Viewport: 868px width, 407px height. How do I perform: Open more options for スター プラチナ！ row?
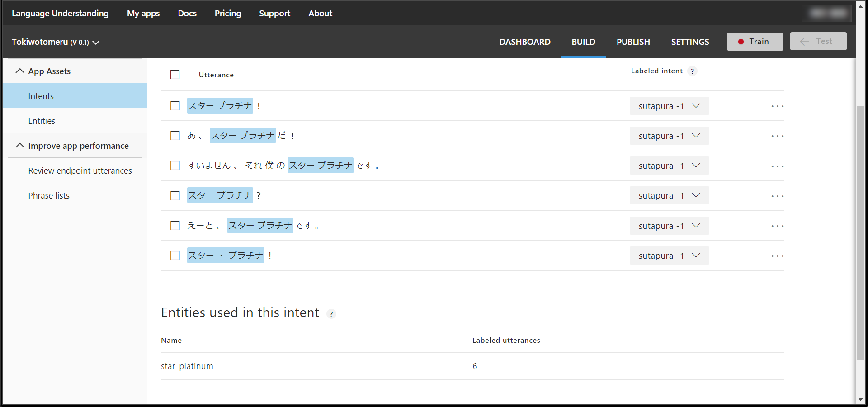coord(777,106)
